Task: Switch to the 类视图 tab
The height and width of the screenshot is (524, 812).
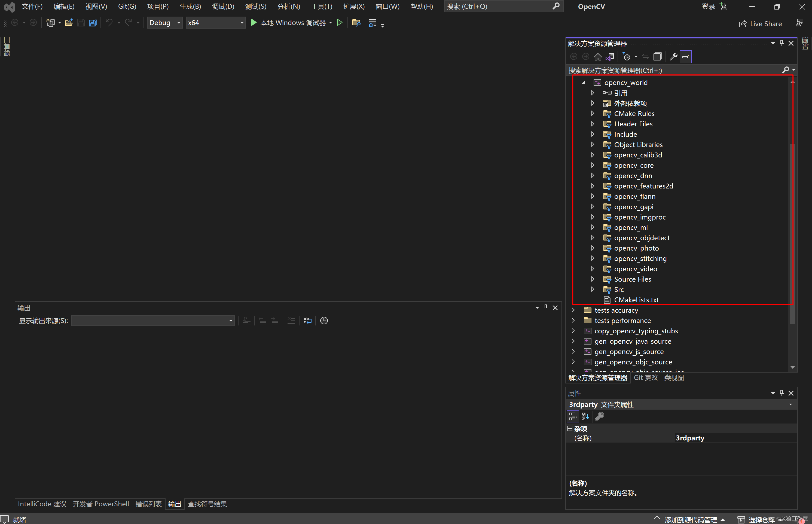Action: tap(674, 378)
